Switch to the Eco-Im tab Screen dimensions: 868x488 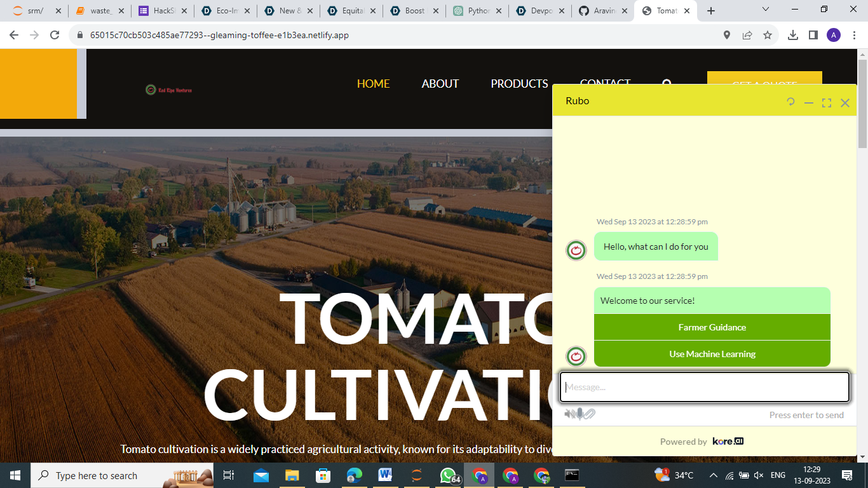coord(224,11)
